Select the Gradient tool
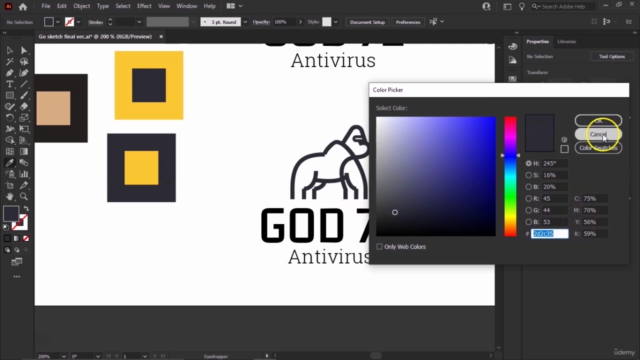This screenshot has height=360, width=640. click(x=24, y=152)
